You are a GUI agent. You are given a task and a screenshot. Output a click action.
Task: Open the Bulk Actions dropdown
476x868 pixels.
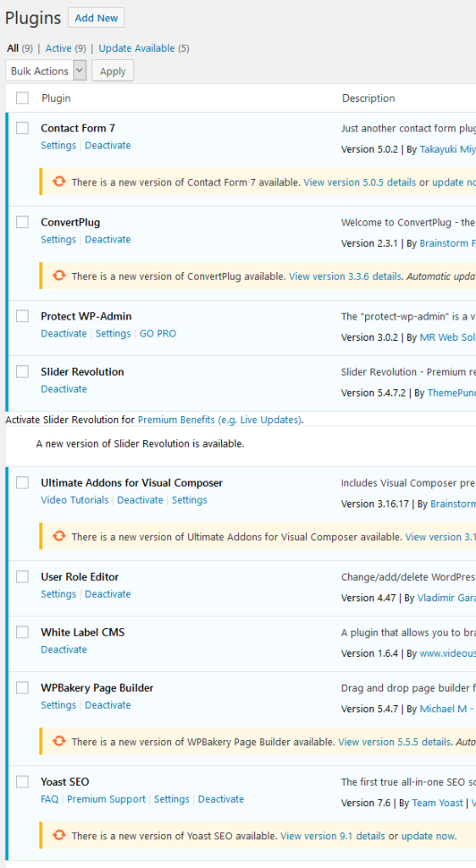click(46, 71)
